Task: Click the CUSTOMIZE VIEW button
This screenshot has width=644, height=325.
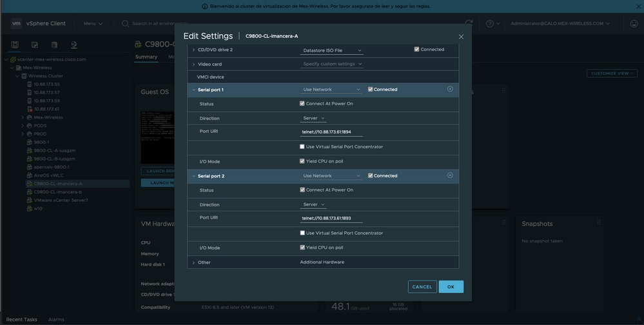Action: pyautogui.click(x=612, y=73)
